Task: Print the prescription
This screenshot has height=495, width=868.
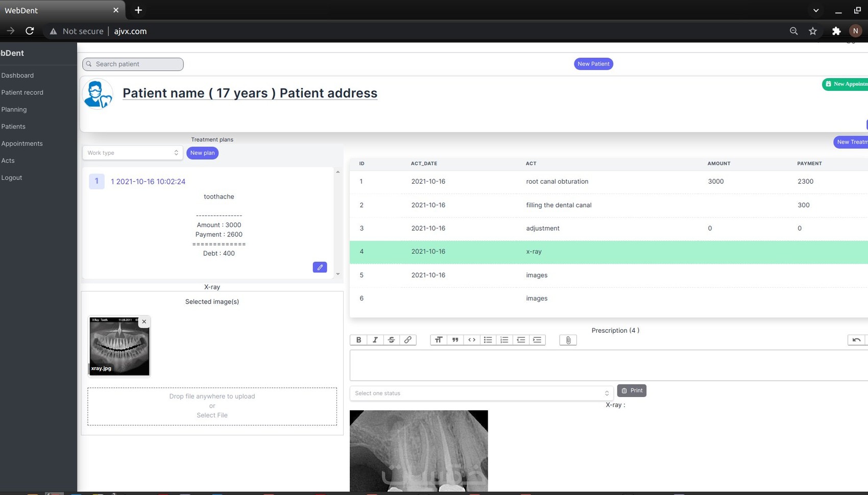Action: pyautogui.click(x=632, y=390)
